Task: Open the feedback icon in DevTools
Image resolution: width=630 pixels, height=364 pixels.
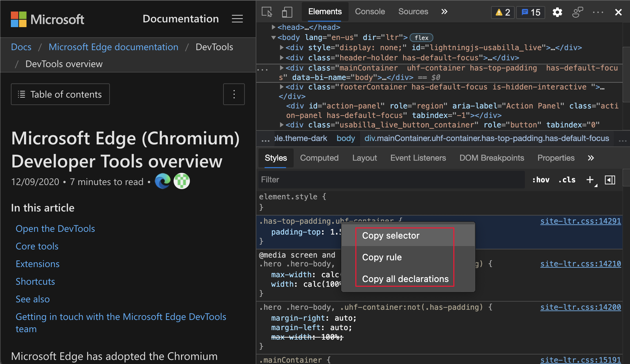Action: pyautogui.click(x=577, y=12)
